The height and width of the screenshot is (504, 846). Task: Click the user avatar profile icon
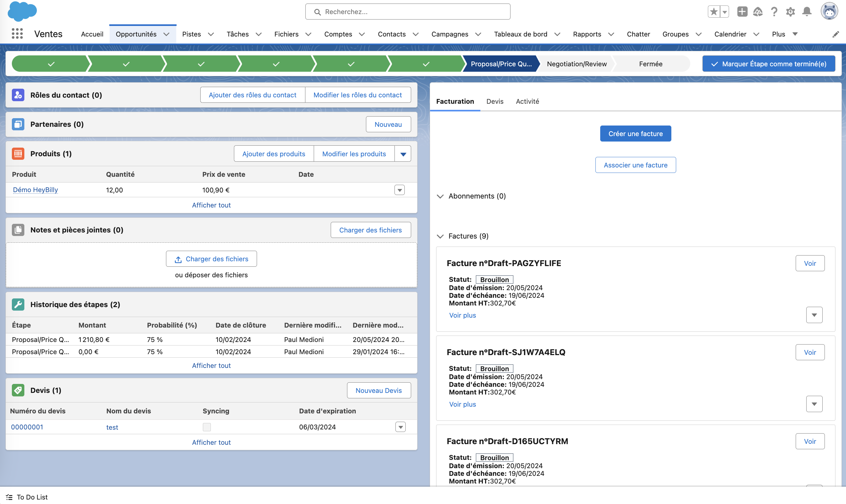(829, 12)
